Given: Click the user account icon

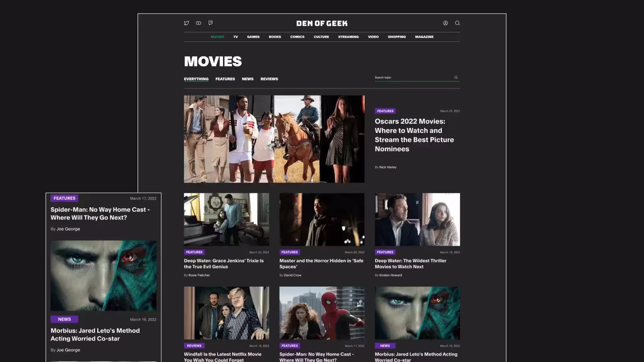Looking at the screenshot, I should (x=446, y=23).
